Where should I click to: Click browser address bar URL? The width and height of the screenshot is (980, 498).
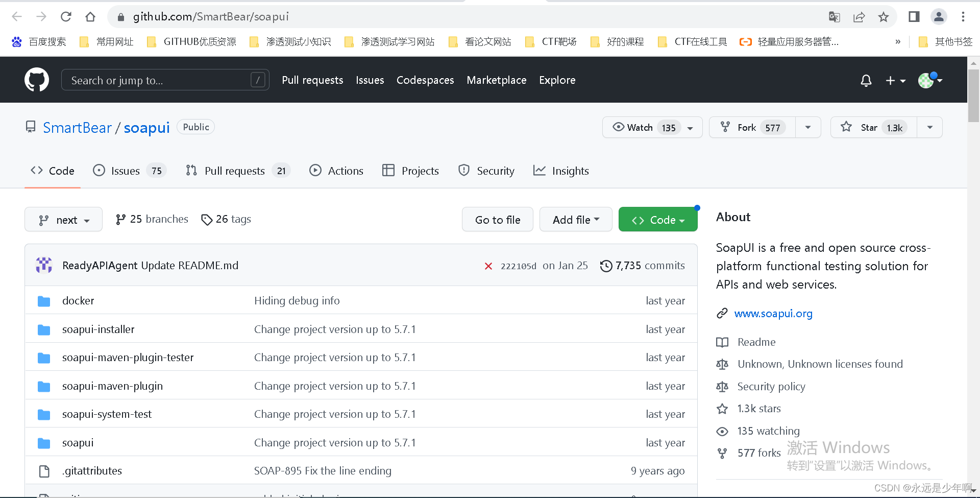[211, 17]
